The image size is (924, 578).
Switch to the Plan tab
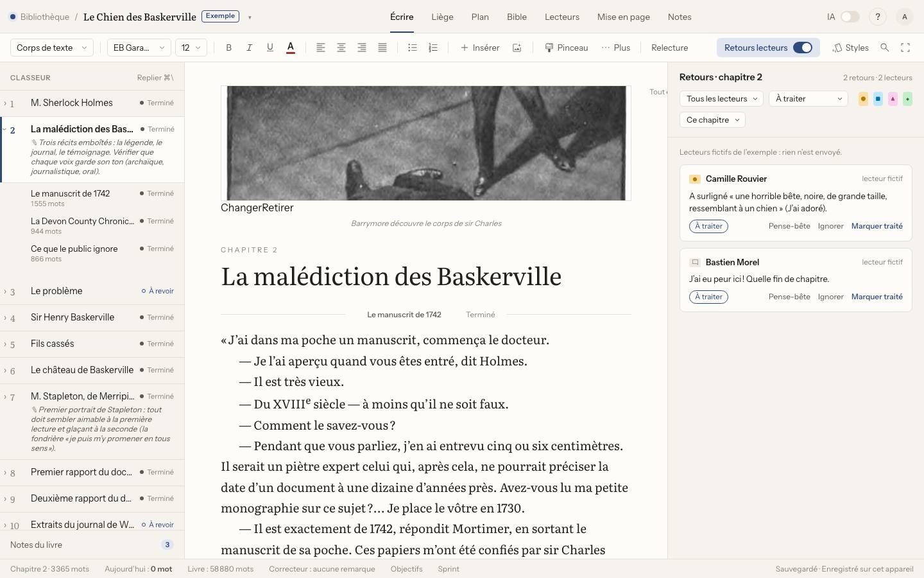480,17
